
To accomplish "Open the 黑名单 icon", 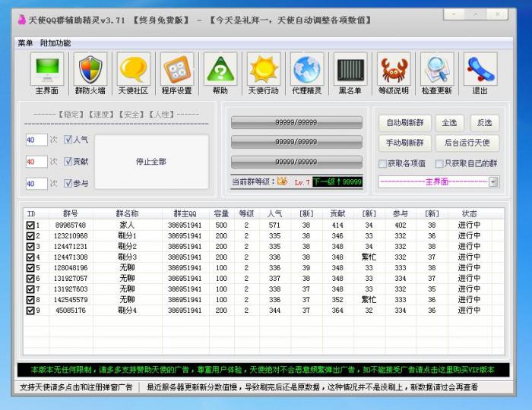I will [350, 69].
